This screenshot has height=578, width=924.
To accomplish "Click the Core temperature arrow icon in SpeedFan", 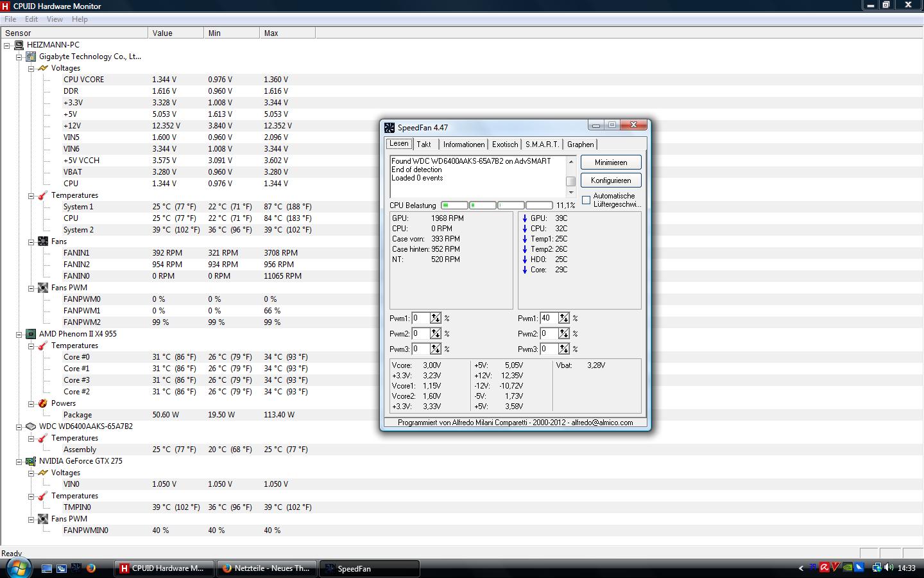I will (525, 270).
